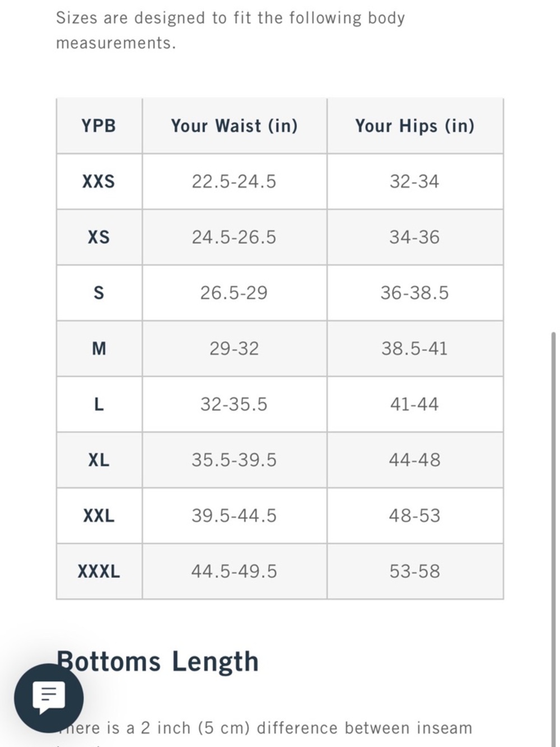
Task: Select the L size row label
Action: point(99,404)
